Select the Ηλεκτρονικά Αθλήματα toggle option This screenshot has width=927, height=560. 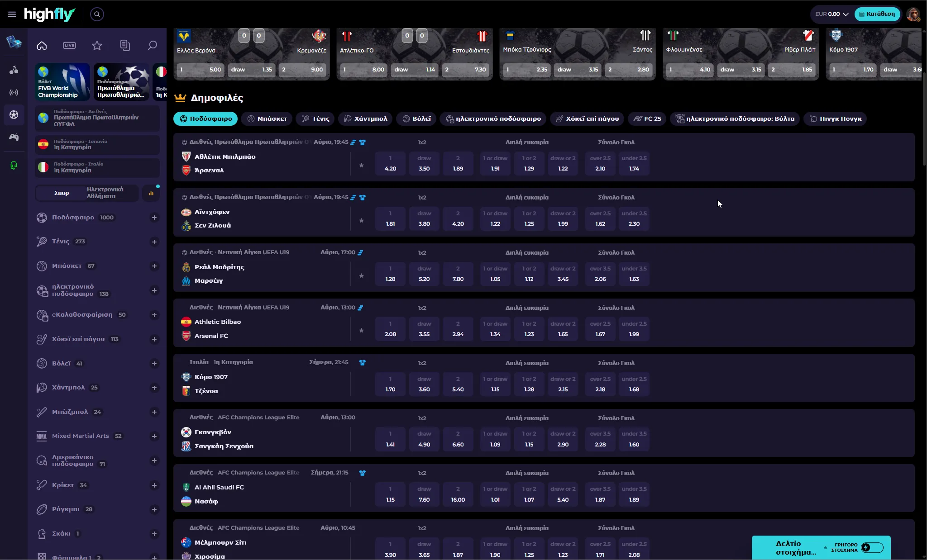[112, 193]
